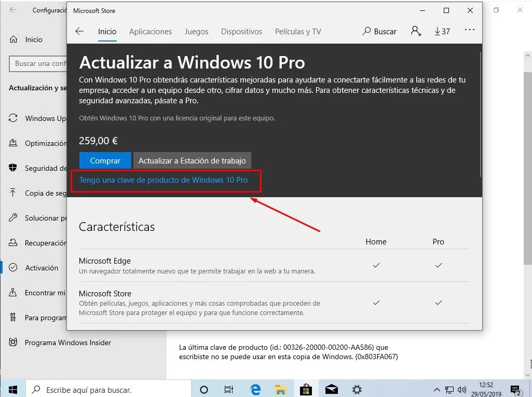Open Task View in the taskbar
This screenshot has height=397, width=532.
229,390
